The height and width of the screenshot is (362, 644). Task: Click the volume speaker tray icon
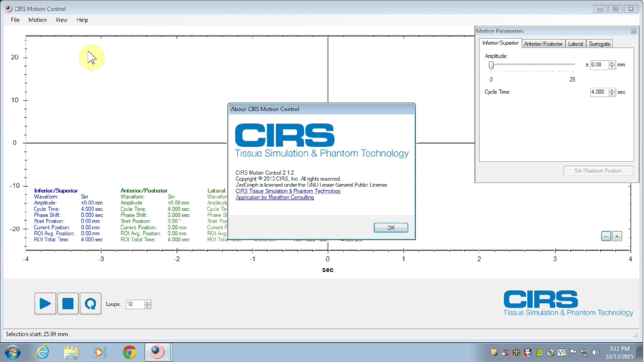pos(596,352)
